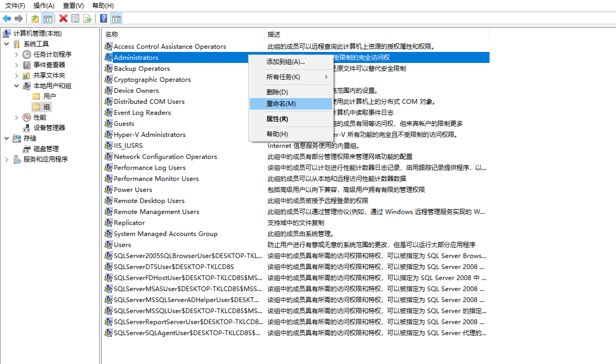Click the Guests group icon
The width and height of the screenshot is (616, 364).
[x=109, y=123]
